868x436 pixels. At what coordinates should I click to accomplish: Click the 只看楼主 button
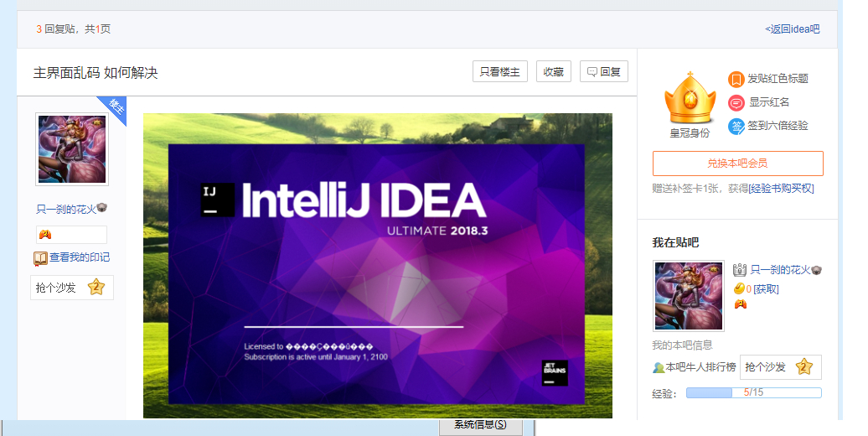coord(500,71)
